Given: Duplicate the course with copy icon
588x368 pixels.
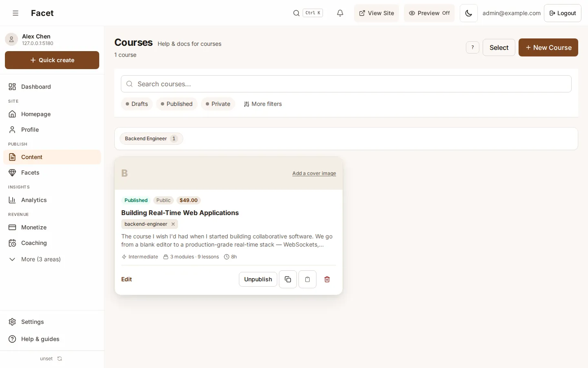Looking at the screenshot, I should [288, 279].
